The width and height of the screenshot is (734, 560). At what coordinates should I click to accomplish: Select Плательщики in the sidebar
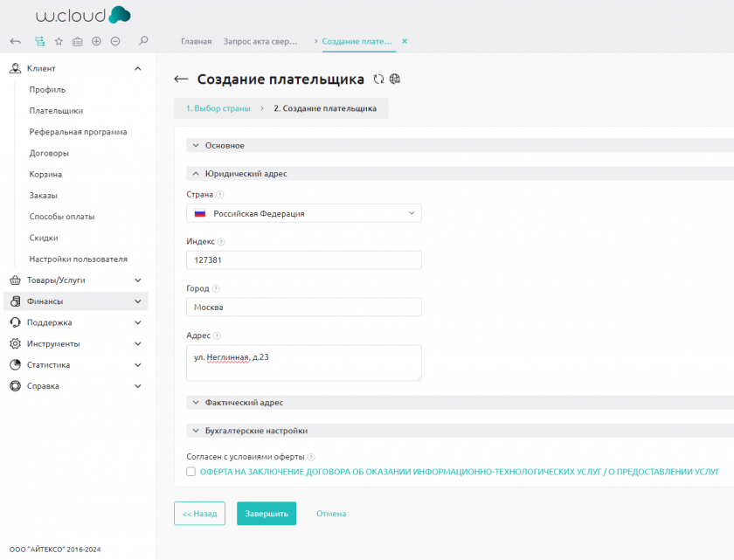[56, 111]
